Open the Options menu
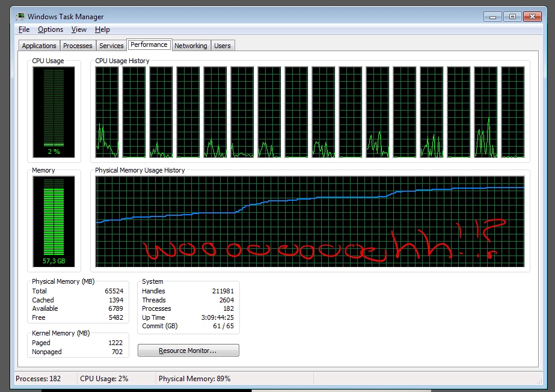 [51, 29]
